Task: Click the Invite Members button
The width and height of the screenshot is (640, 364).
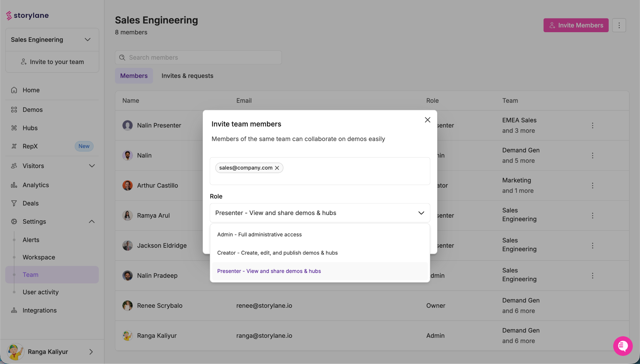Action: 576,25
